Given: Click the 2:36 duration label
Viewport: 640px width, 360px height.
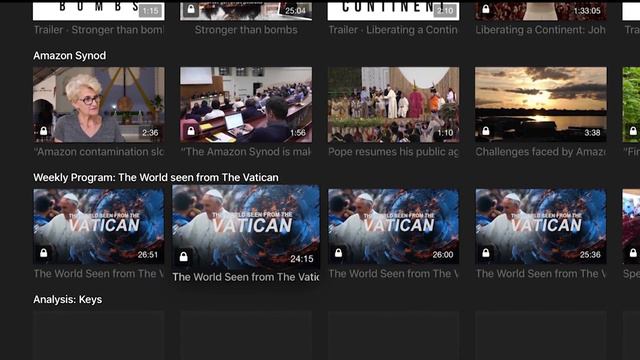Looking at the screenshot, I should click(150, 132).
